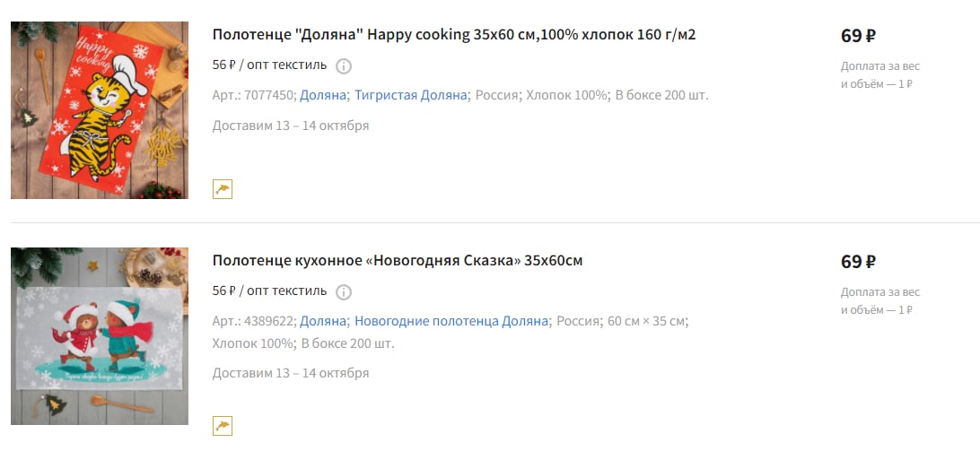Open the skating bears towel product image
The height and width of the screenshot is (451, 980).
[x=100, y=336]
